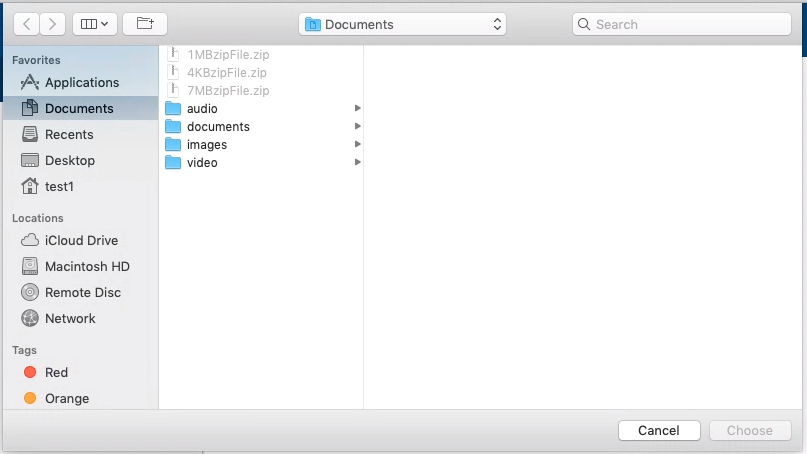807x454 pixels.
Task: Click the Macintosh HD disk icon
Action: pyautogui.click(x=30, y=266)
